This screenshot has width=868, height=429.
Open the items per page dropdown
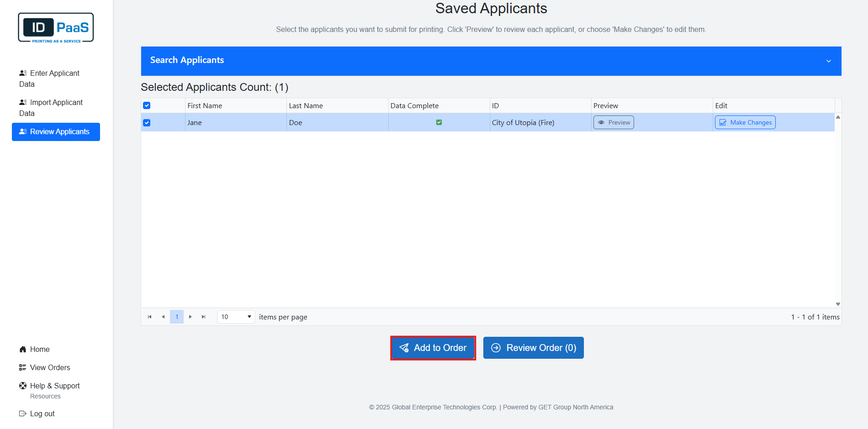pyautogui.click(x=236, y=317)
